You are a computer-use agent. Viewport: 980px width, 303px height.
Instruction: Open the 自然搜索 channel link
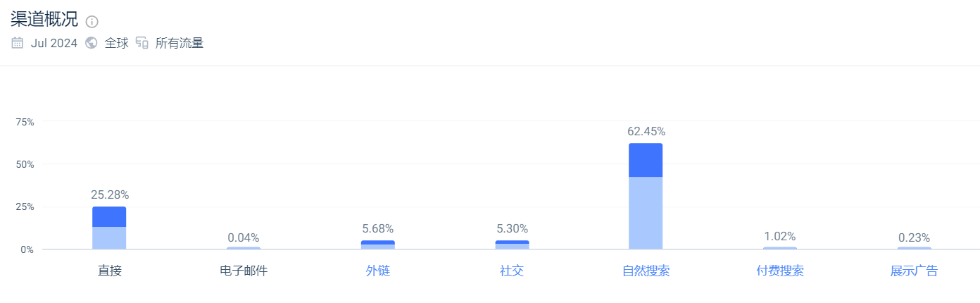tap(646, 271)
